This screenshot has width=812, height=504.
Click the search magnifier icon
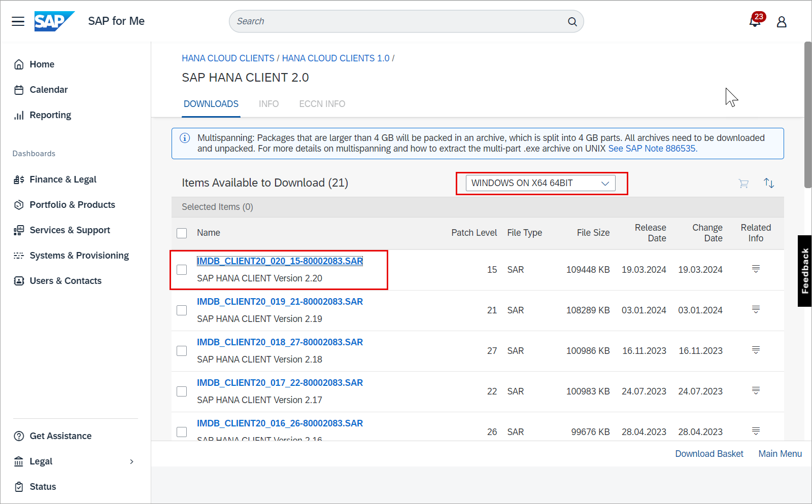(572, 21)
